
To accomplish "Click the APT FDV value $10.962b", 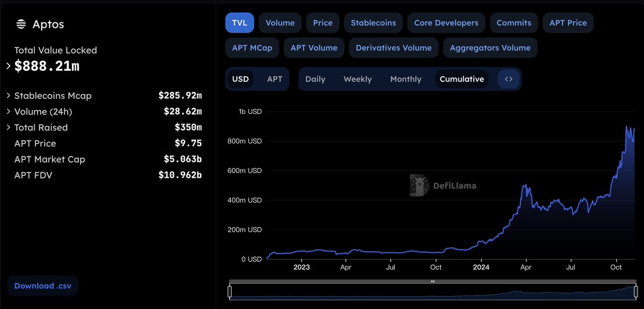I will (180, 175).
